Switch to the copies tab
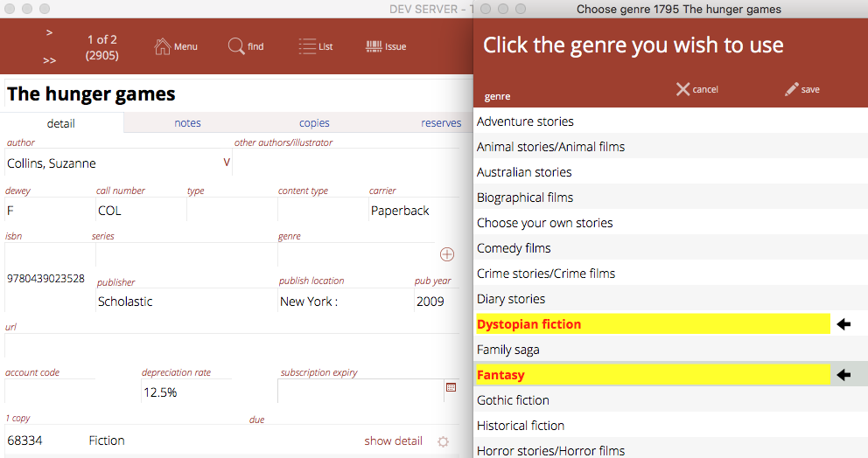Viewport: 868px width, 458px height. tap(314, 123)
